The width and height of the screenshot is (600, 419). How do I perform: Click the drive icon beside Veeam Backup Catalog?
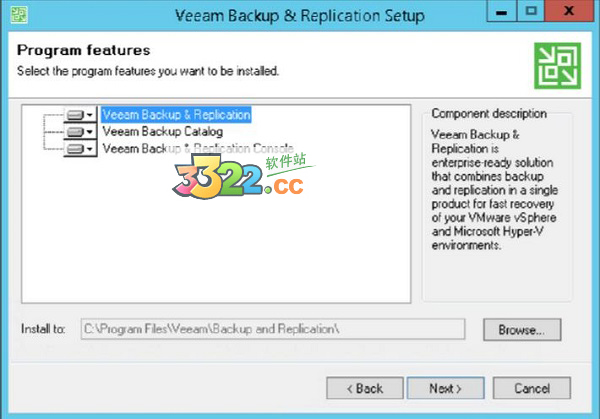tap(75, 131)
